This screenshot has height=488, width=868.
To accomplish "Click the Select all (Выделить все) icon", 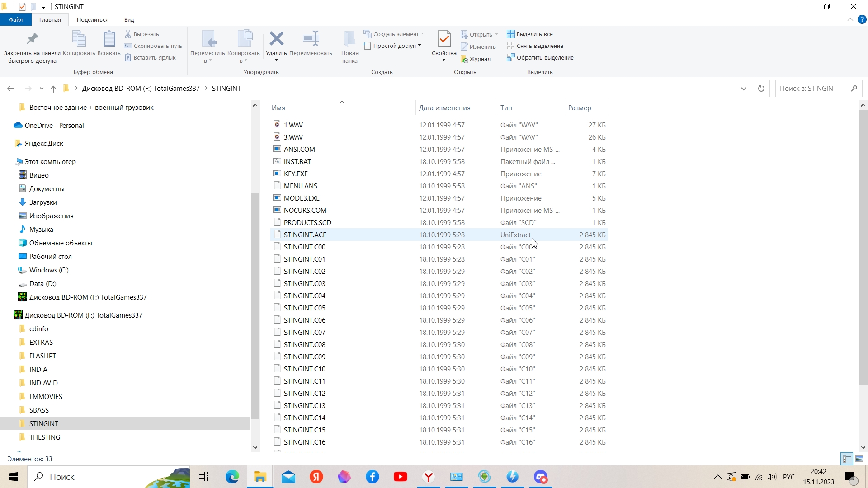I will (511, 34).
